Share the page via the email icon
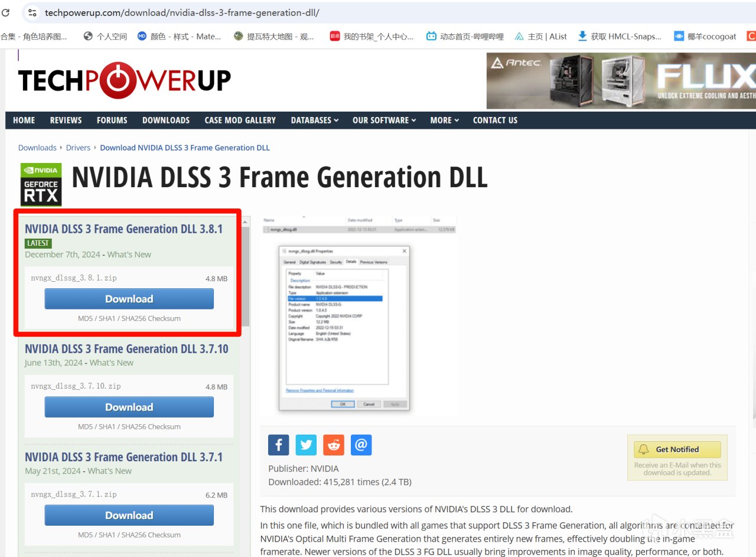 click(361, 445)
